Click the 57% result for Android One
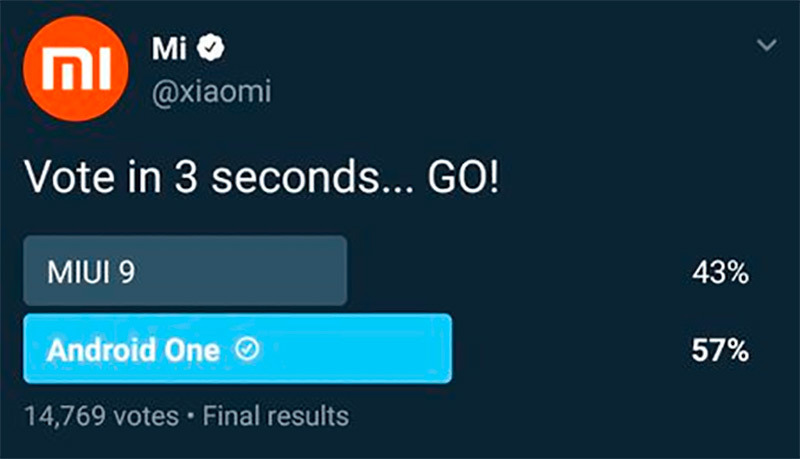The height and width of the screenshot is (459, 800). click(x=720, y=350)
